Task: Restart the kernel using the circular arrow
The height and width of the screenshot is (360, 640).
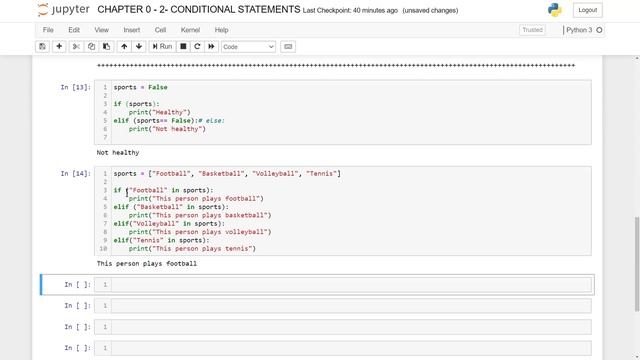Action: [197, 47]
